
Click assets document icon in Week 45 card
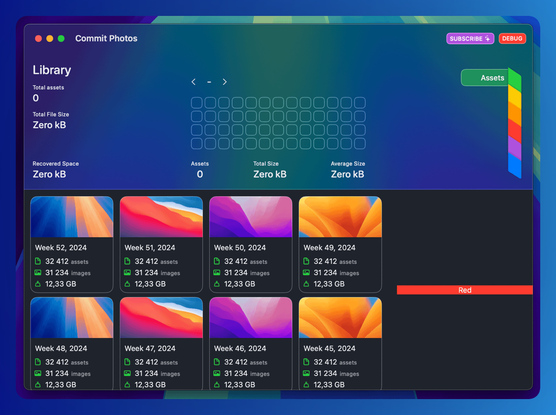(x=306, y=362)
